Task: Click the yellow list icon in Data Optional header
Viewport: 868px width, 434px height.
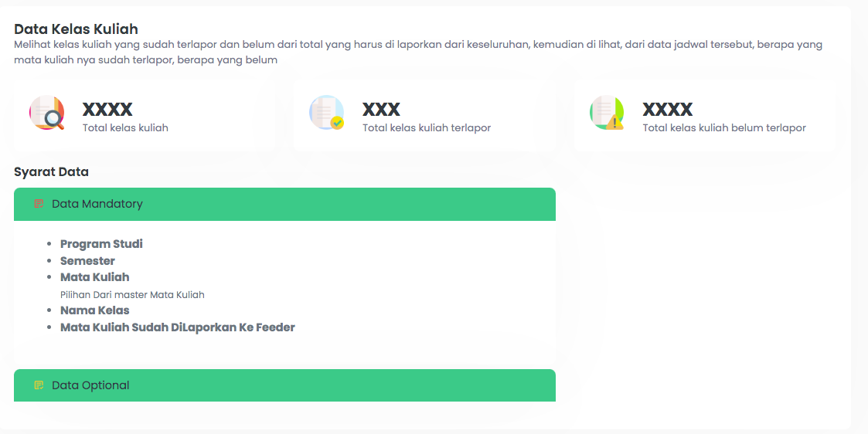Action: (x=39, y=385)
